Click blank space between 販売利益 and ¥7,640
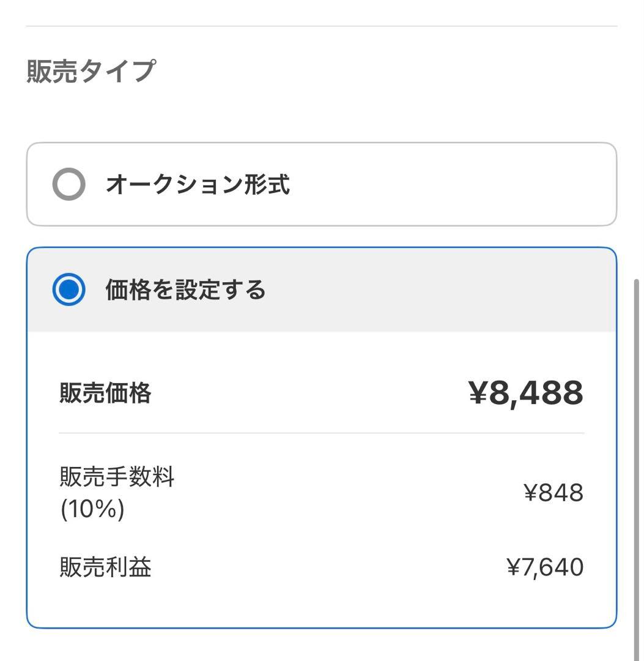 pyautogui.click(x=330, y=567)
